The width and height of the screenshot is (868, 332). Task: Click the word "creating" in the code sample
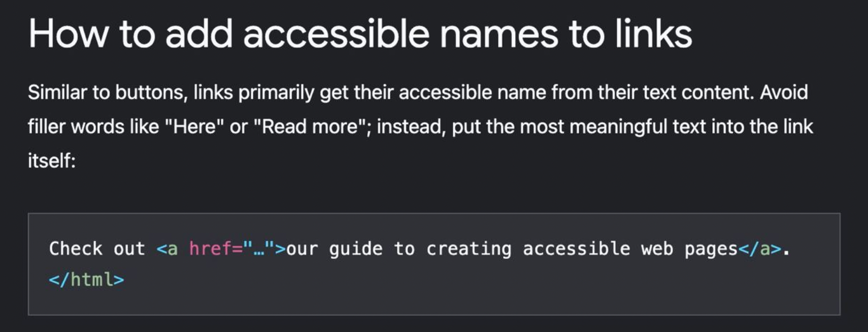(469, 249)
